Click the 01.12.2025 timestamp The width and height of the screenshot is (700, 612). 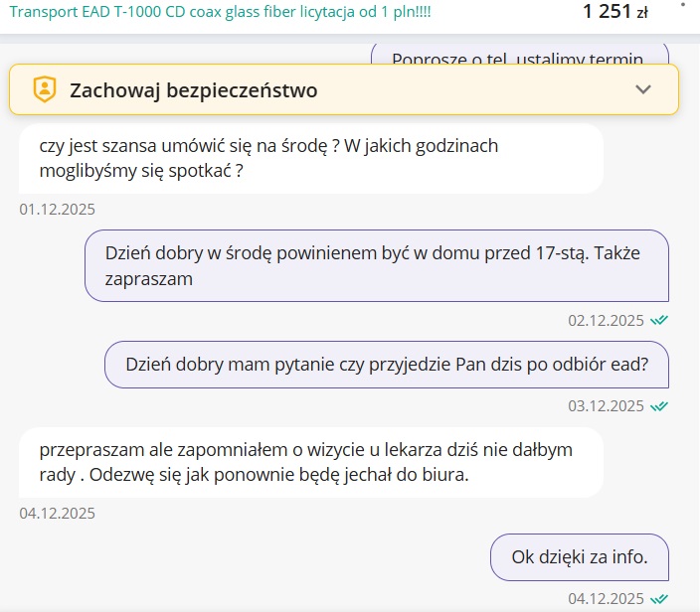58,210
